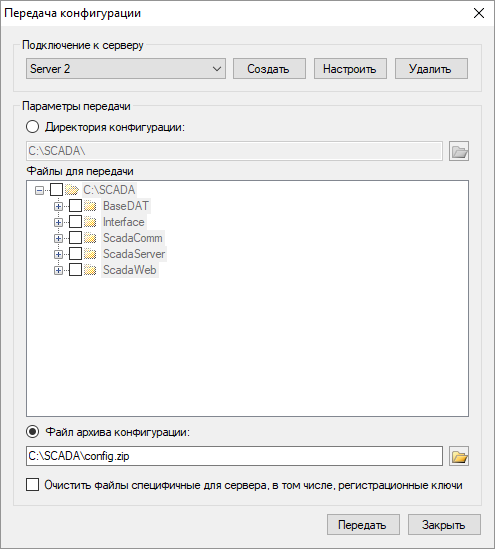The width and height of the screenshot is (495, 549).
Task: Expand the ScadaWeb tree node
Action: tap(58, 271)
